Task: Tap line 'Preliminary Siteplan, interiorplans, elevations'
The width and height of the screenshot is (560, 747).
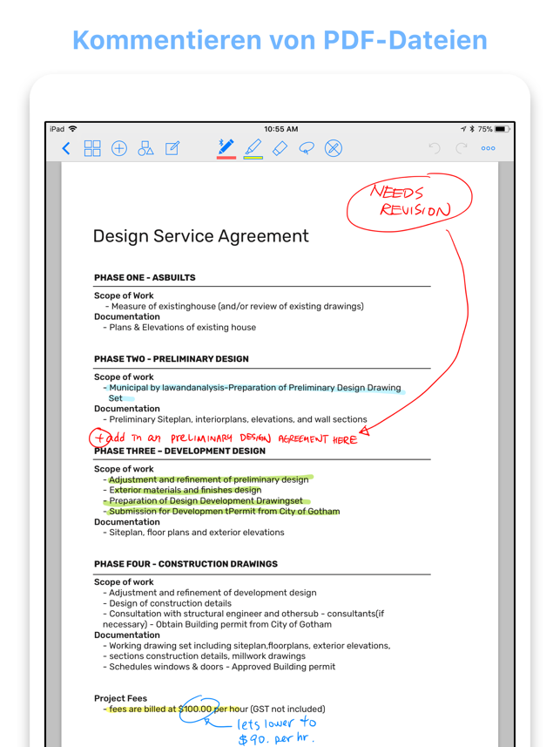Action: tap(235, 420)
